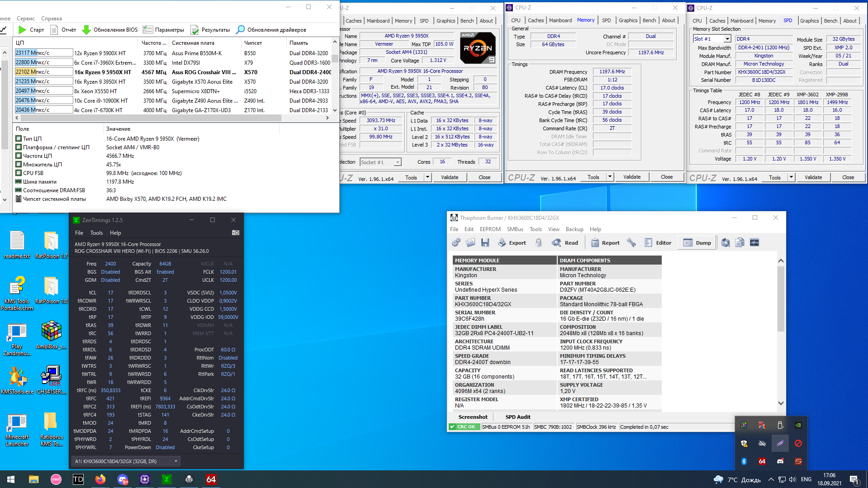Open the ZenTimings DIMM slot dropdown
This screenshot has width=868, height=488.
(126, 461)
